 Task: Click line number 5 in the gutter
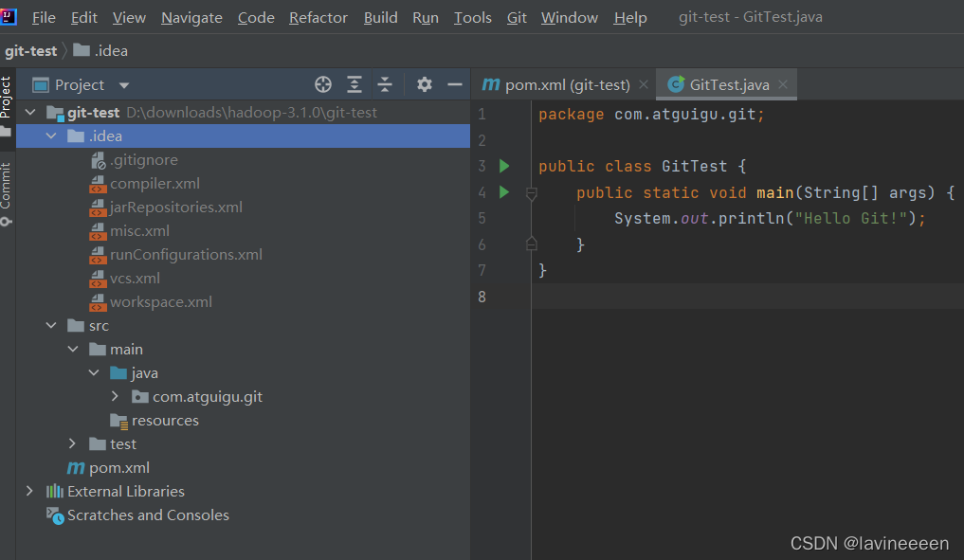click(482, 218)
